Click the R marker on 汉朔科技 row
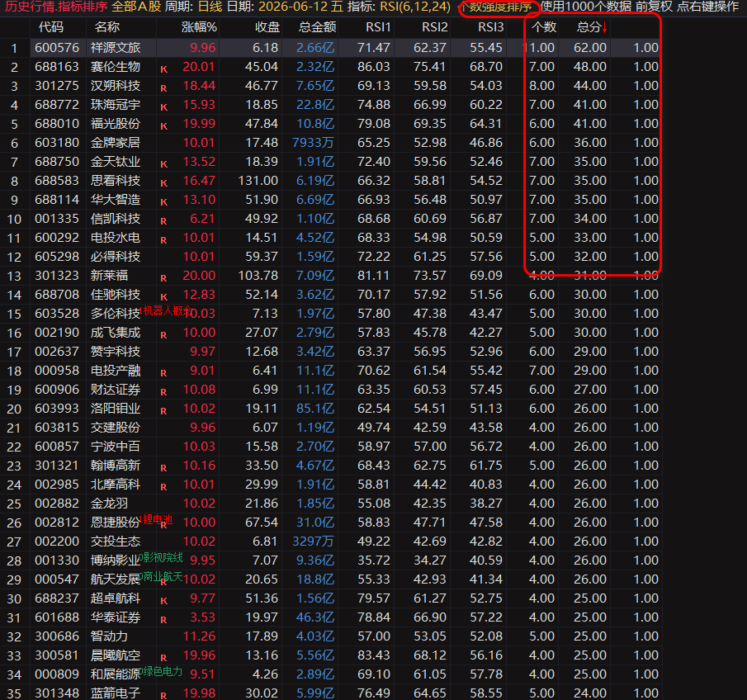The width and height of the screenshot is (747, 700). pos(163,88)
